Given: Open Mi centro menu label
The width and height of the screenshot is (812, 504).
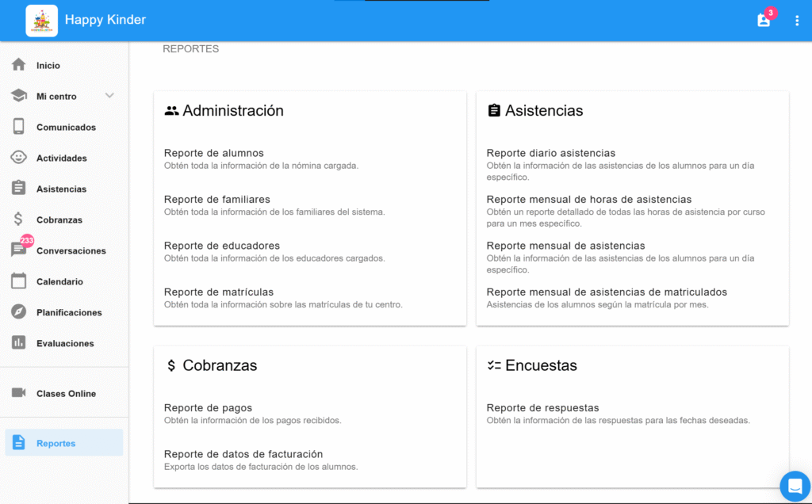Looking at the screenshot, I should 56,97.
